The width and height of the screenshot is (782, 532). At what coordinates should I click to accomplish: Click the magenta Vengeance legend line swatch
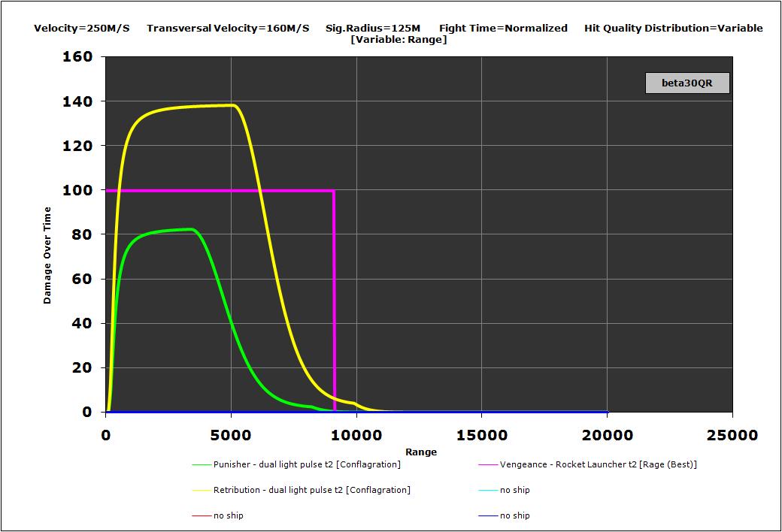tap(488, 464)
